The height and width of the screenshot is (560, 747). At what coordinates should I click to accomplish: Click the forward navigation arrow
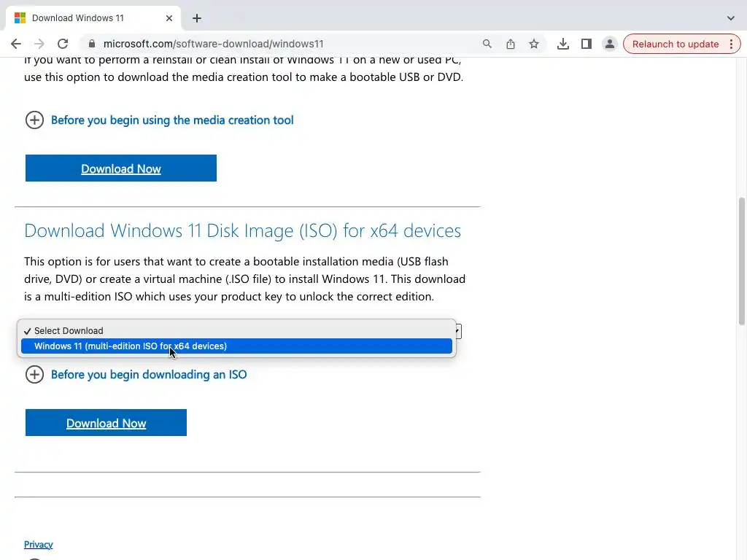39,44
